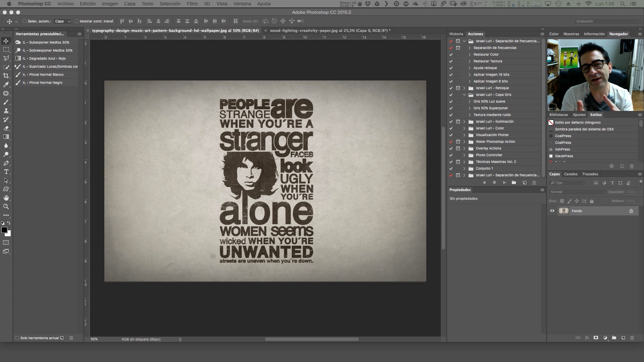
Task: Open the Imagen menu
Action: pyautogui.click(x=110, y=4)
